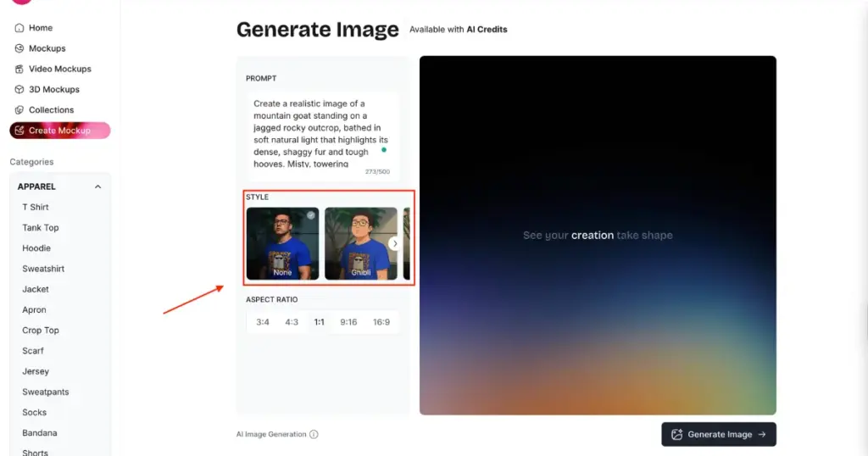Viewport: 868px width, 456px height.
Task: Select Create Mockup in the sidebar
Action: [60, 131]
